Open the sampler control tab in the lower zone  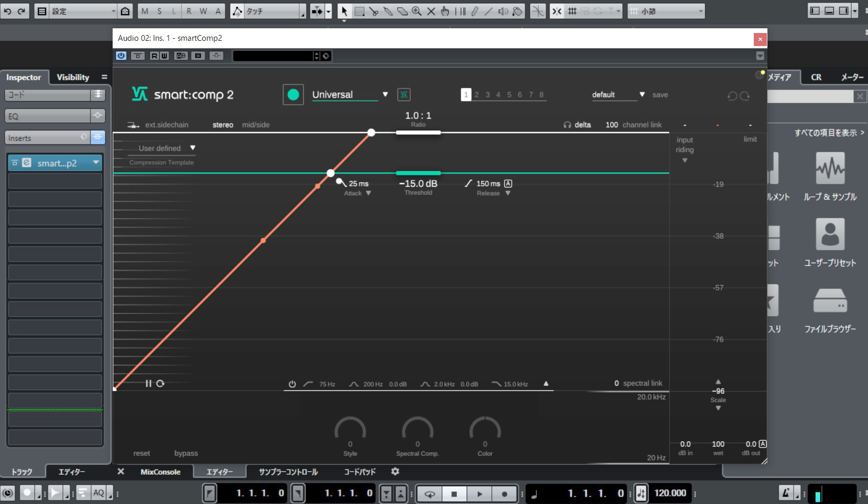[288, 472]
